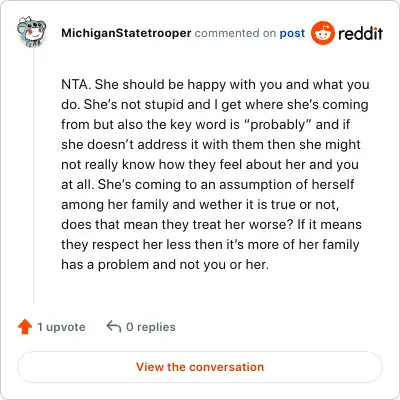Click the curved reply arrow icon
The width and height of the screenshot is (400, 400).
114,327
